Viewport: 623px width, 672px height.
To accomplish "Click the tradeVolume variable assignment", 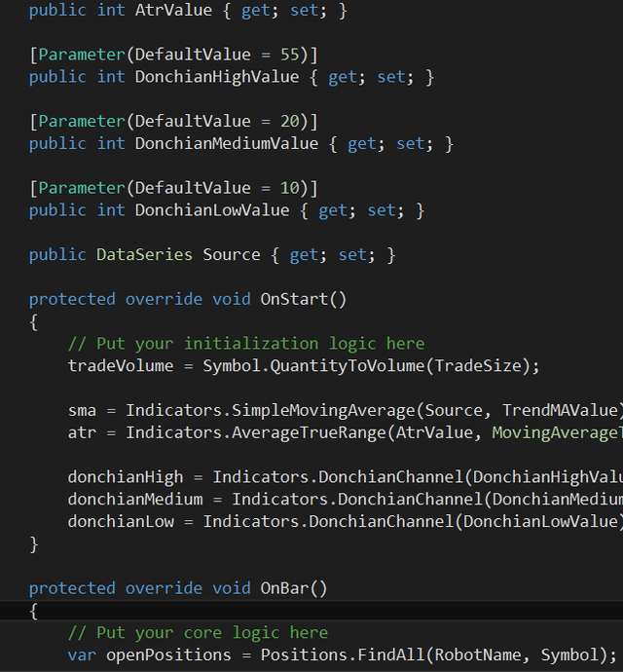I will 121,366.
